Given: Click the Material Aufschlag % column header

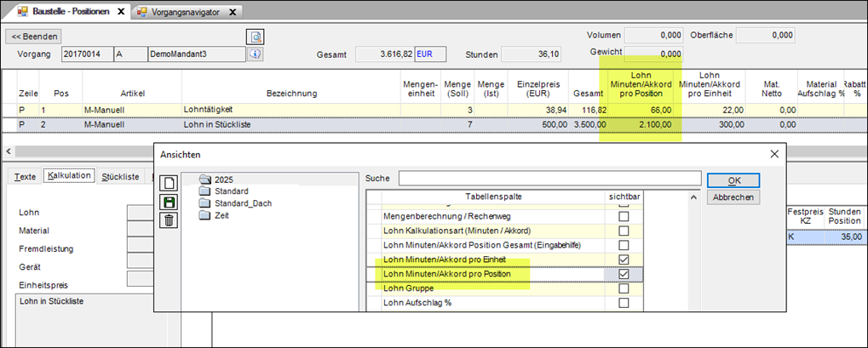Looking at the screenshot, I should tap(819, 88).
